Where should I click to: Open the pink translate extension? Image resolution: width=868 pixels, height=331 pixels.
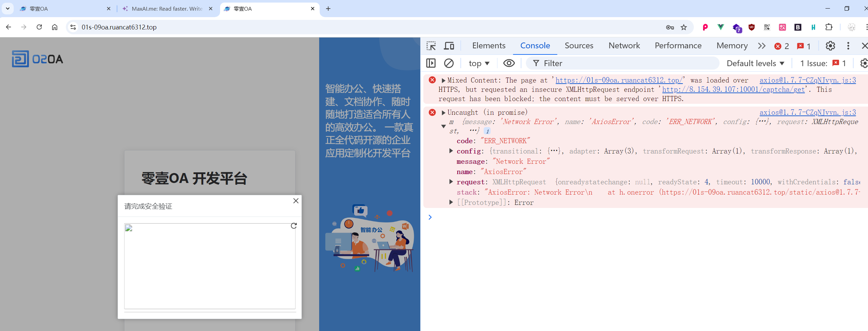click(x=782, y=27)
